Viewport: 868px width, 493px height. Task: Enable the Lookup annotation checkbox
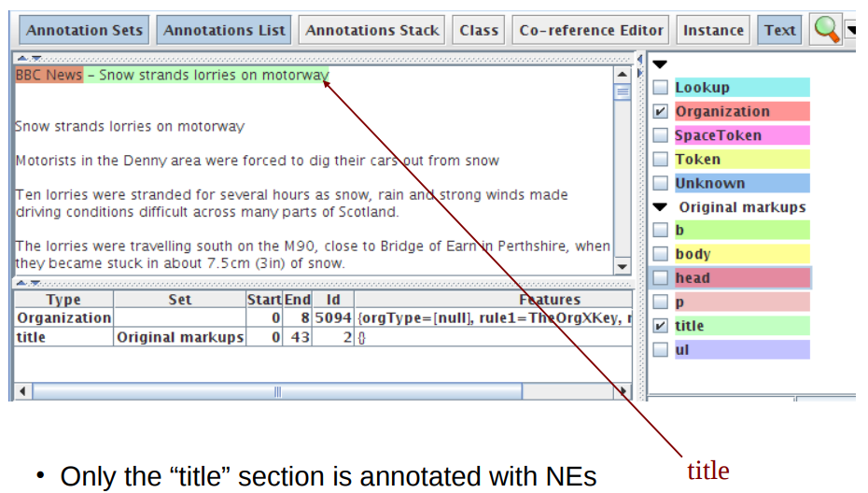click(660, 88)
